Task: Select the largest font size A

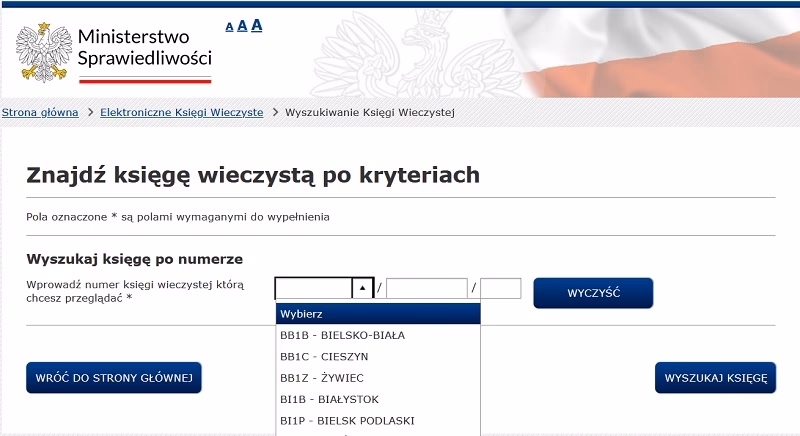Action: pyautogui.click(x=257, y=24)
